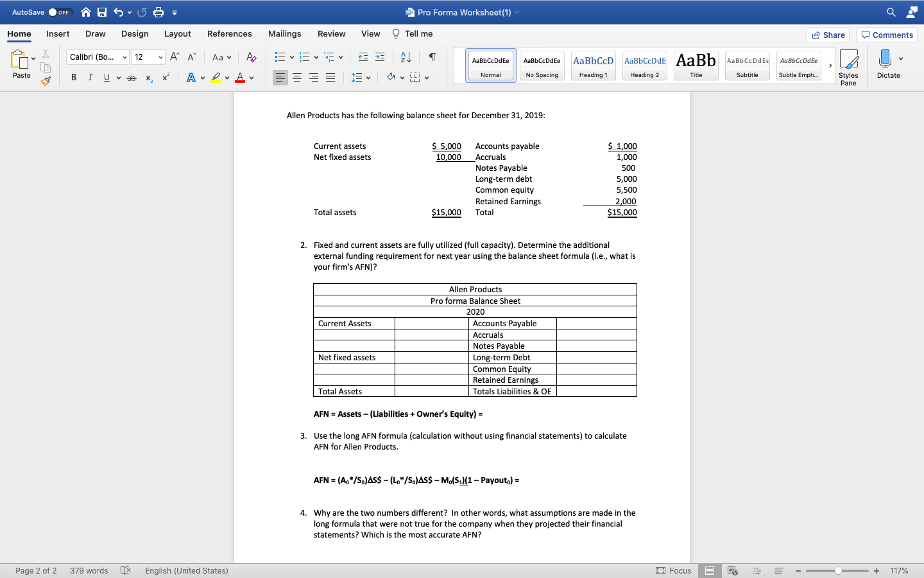The height and width of the screenshot is (578, 924).
Task: Switch to the Insert ribbon tab
Action: (58, 33)
